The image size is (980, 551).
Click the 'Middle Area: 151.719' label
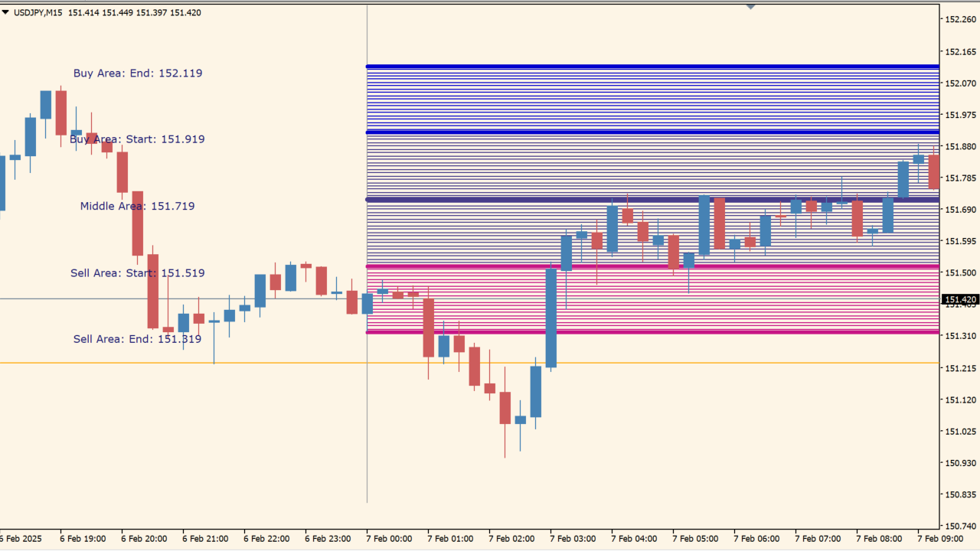(138, 206)
